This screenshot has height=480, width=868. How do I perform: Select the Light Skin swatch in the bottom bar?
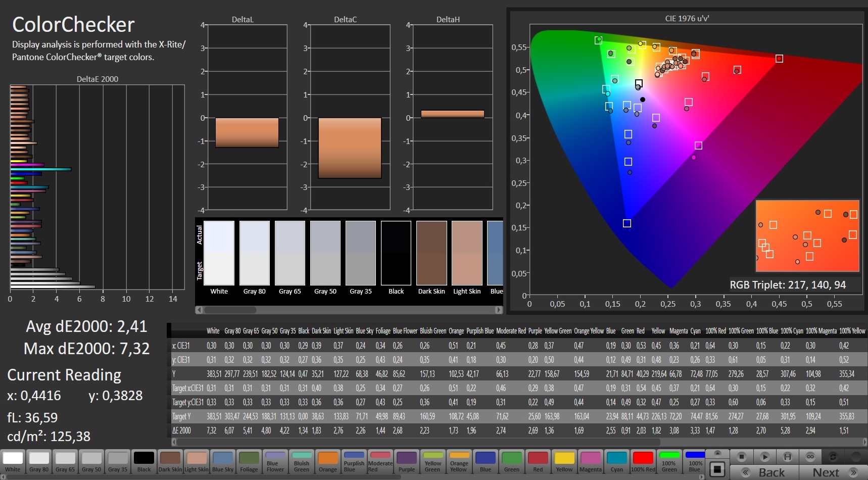[197, 462]
